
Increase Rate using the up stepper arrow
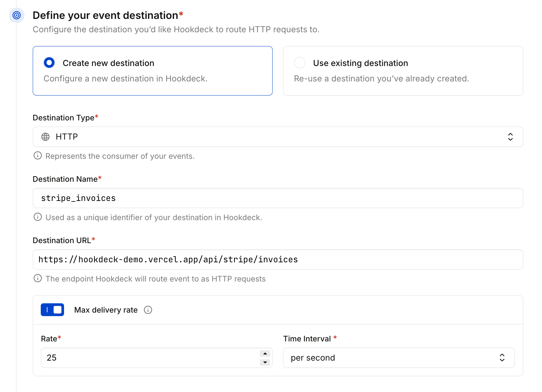pyautogui.click(x=265, y=354)
